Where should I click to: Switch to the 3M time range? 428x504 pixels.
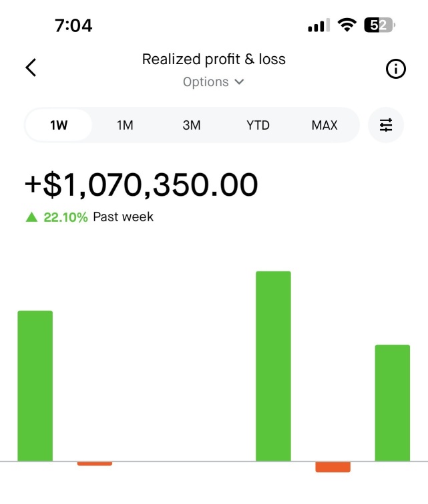tap(192, 125)
